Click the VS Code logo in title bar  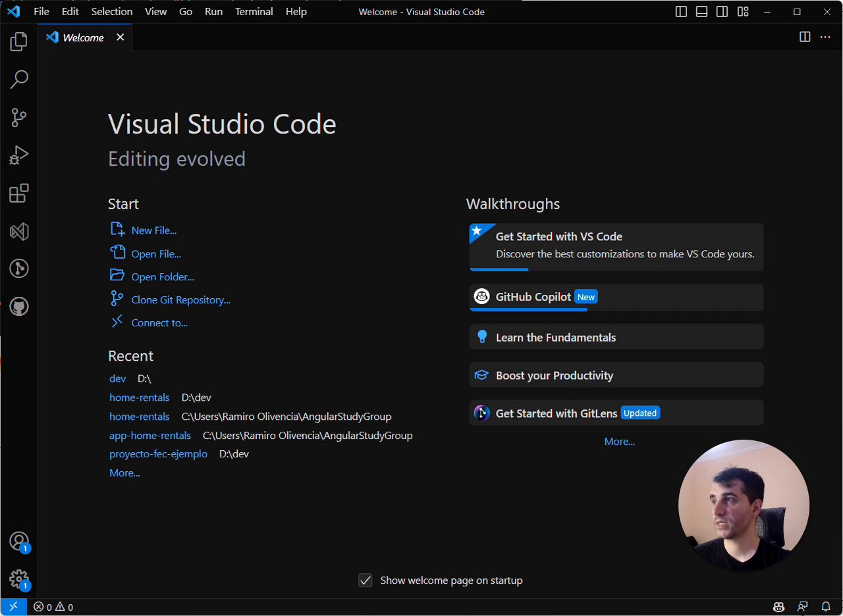(x=14, y=12)
